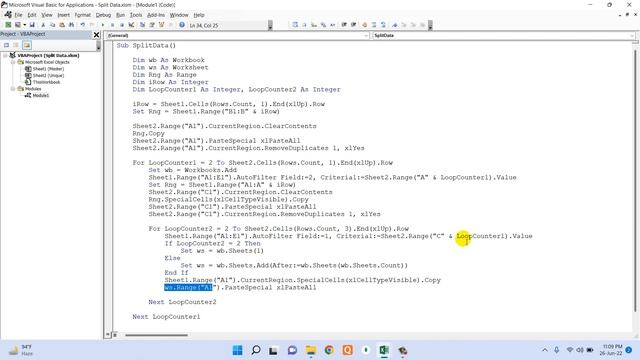Click the Comment Block icon
This screenshot has width=640, height=360.
(374, 25)
